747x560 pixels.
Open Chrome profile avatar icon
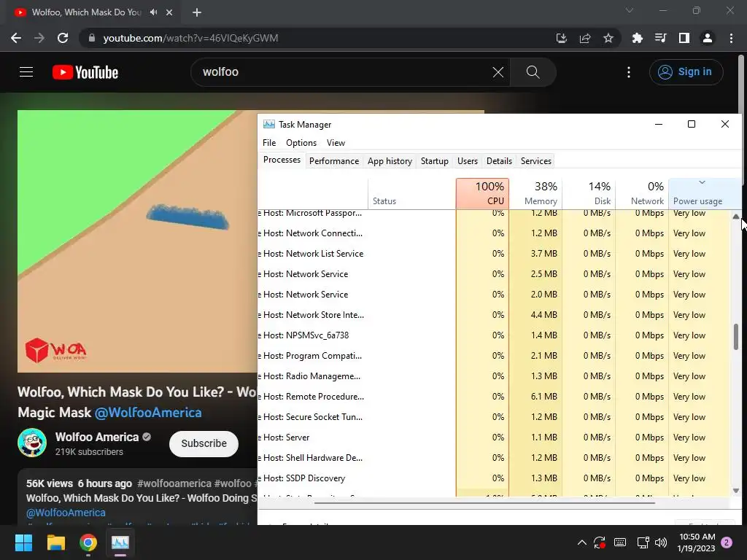[708, 38]
